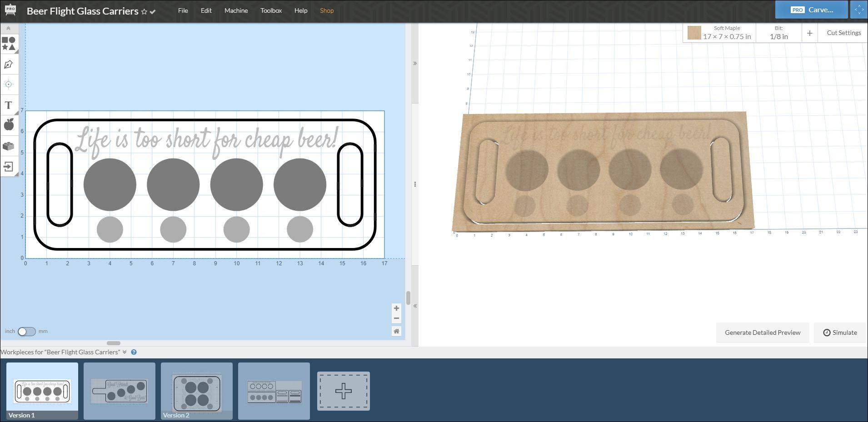Viewport: 868px width, 422px height.
Task: Open workpieces help question icon
Action: point(134,352)
